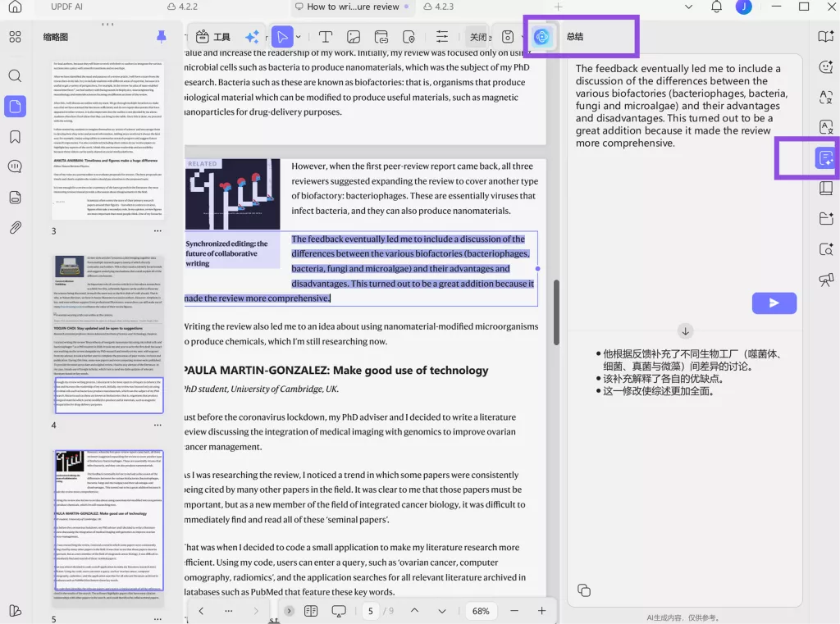Screen dimensions: 840x624
Task: Click the AI sparkle icon in toolbar
Action: [252, 36]
